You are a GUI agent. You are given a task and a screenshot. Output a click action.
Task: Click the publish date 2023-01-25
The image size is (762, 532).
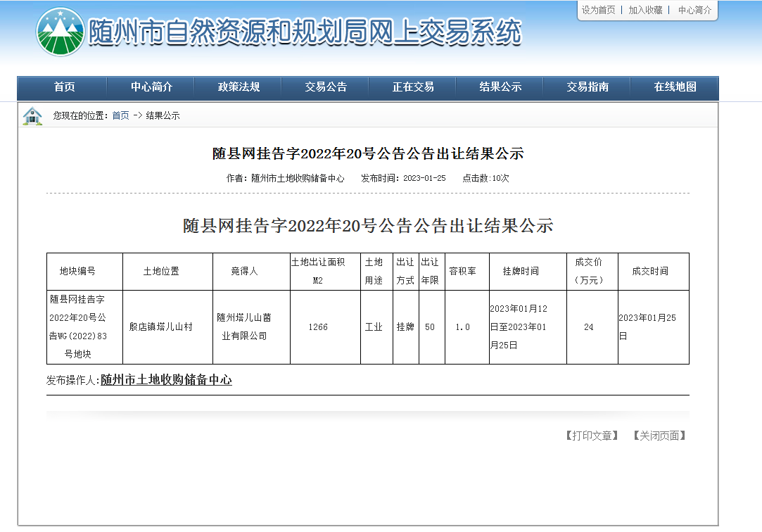tap(424, 178)
